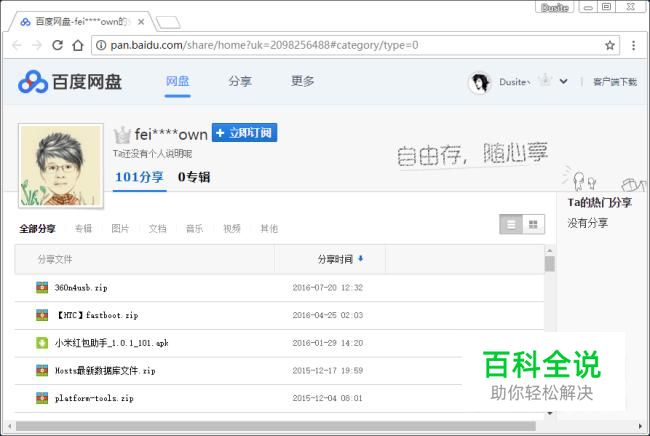Viewport: 650px width, 436px height.
Task: Reload the page with the refresh icon
Action: [x=57, y=45]
